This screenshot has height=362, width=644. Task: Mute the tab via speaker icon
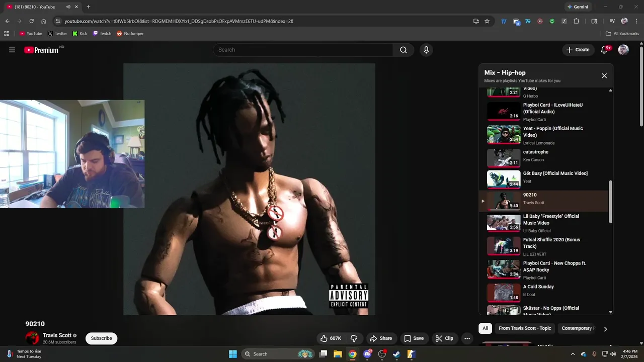pyautogui.click(x=68, y=7)
